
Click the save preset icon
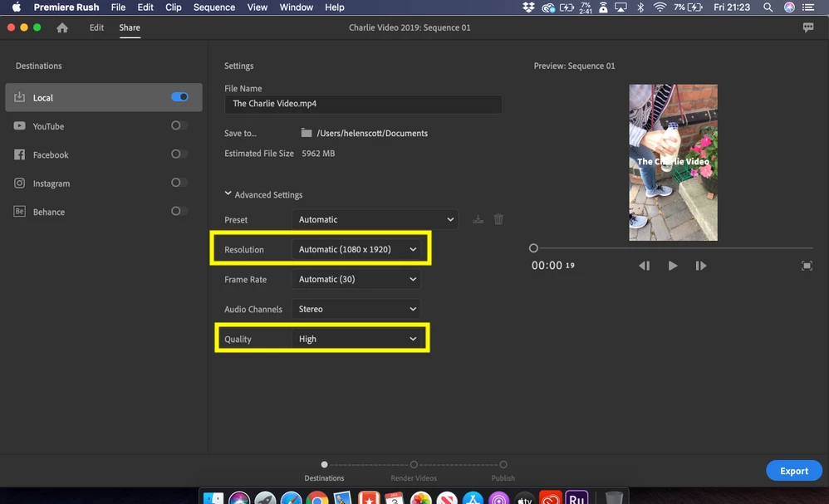point(478,218)
